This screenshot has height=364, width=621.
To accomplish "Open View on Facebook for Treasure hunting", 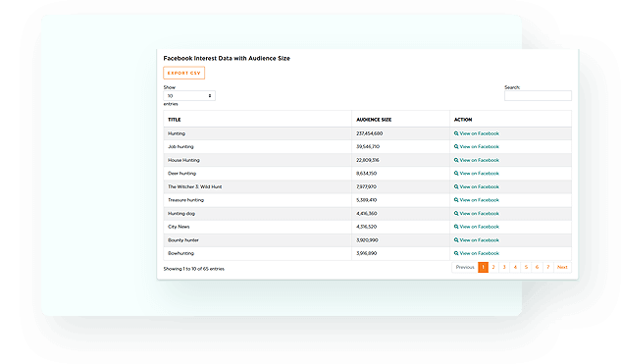I will (477, 200).
